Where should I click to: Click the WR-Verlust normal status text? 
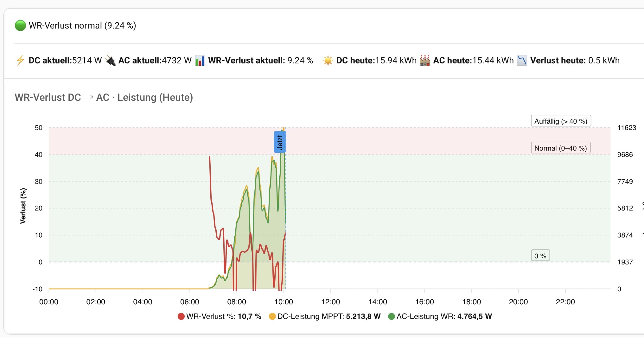[82, 26]
